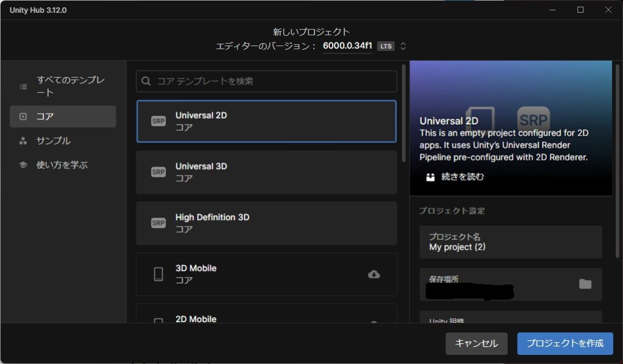Viewport: 623px width, 364px height.
Task: Download the 3D Mobile template via cloud icon
Action: tap(374, 274)
